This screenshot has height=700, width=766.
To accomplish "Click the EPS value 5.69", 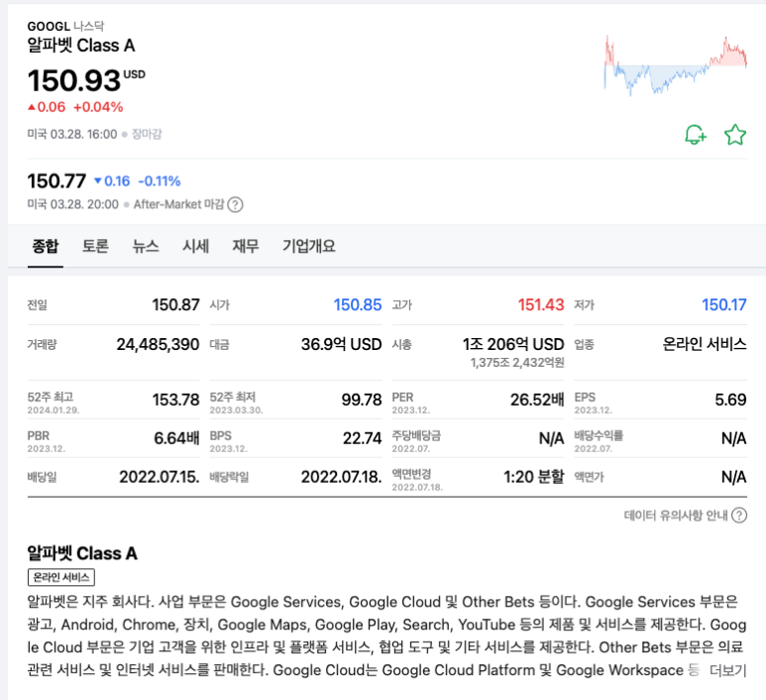I will (x=730, y=400).
